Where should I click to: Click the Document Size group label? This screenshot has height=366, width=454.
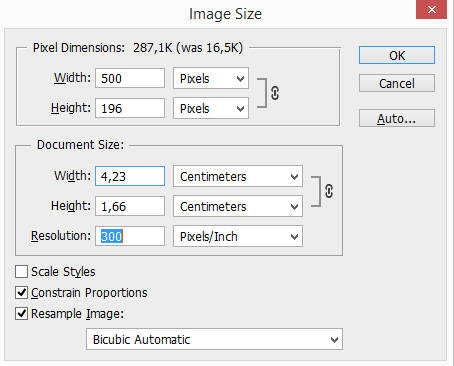pos(80,145)
